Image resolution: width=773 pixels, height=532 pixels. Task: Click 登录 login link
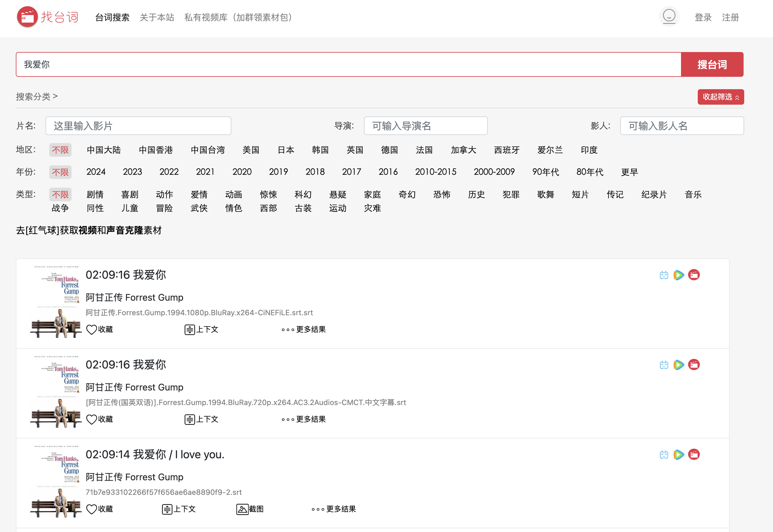point(703,17)
